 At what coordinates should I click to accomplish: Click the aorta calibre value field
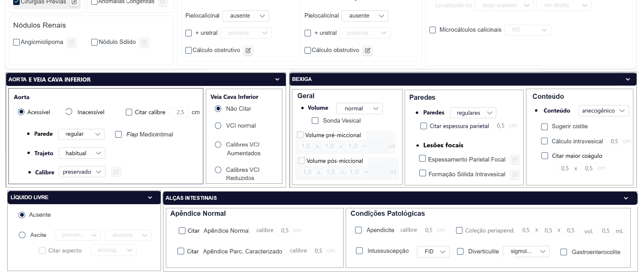[x=180, y=112]
